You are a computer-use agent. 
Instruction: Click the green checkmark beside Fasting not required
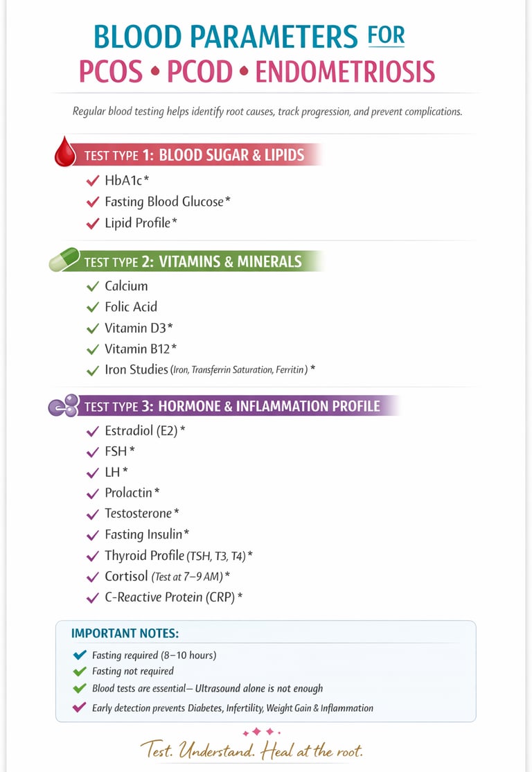tap(79, 672)
